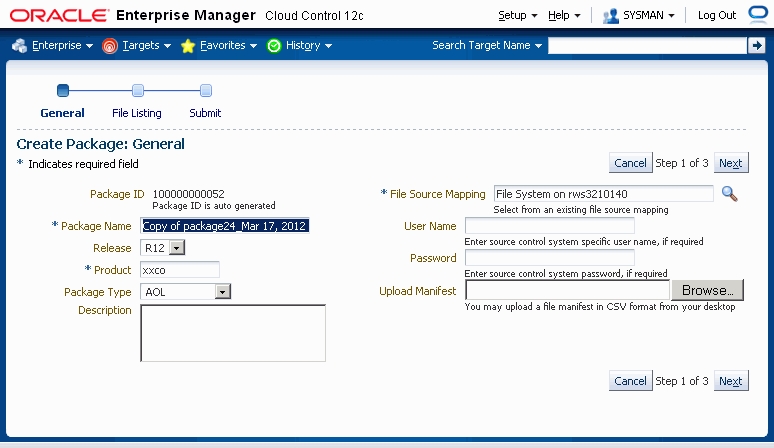
Task: Open the Package Type AOL dropdown
Action: pyautogui.click(x=223, y=292)
